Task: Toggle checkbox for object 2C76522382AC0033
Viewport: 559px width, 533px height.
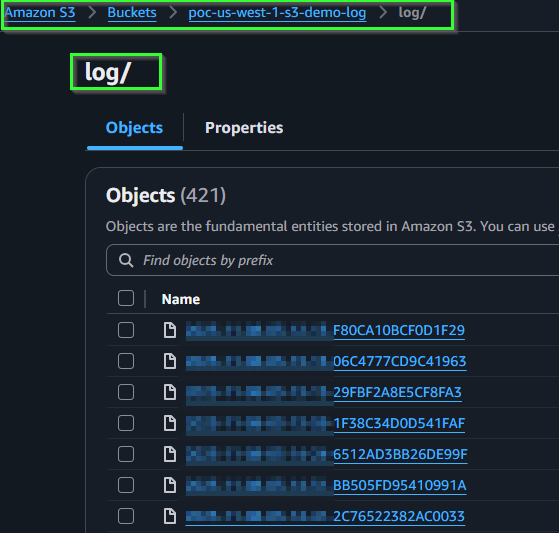Action: tap(126, 516)
